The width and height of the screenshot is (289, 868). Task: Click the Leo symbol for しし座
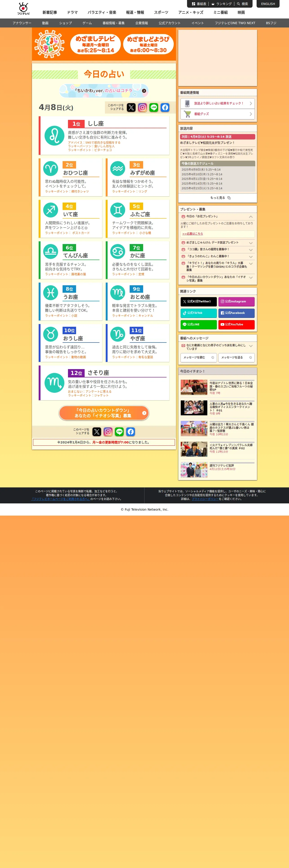(x=54, y=136)
